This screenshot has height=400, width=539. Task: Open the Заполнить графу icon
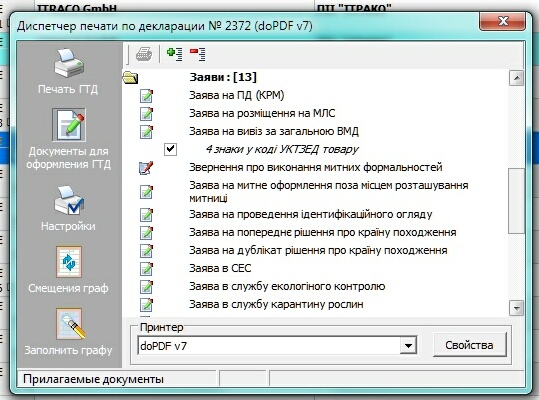70,324
